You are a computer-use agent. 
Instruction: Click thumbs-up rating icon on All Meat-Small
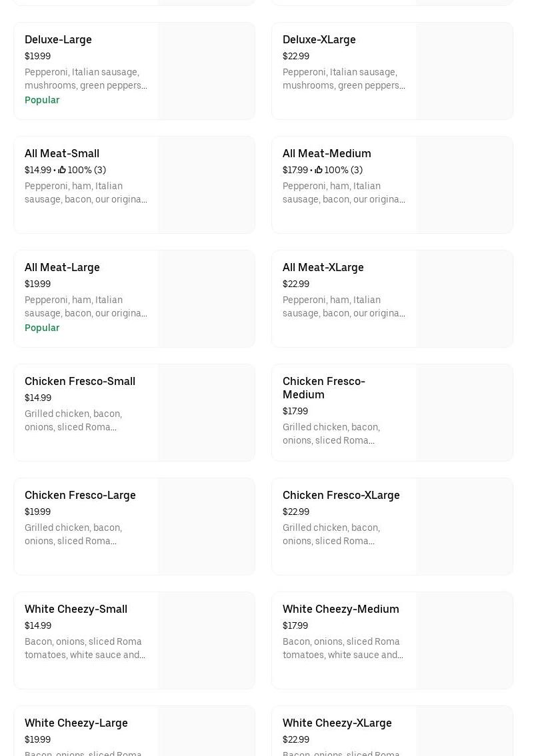click(62, 171)
